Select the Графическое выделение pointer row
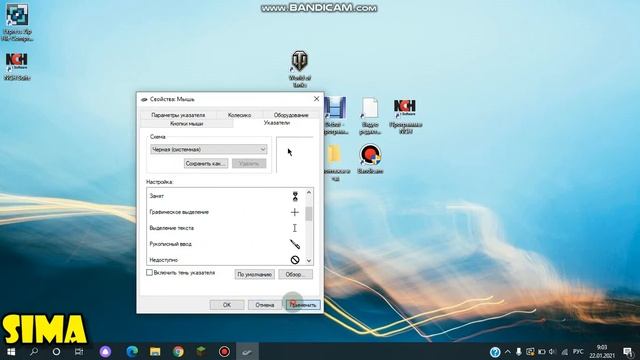The width and height of the screenshot is (640, 360). [x=225, y=212]
